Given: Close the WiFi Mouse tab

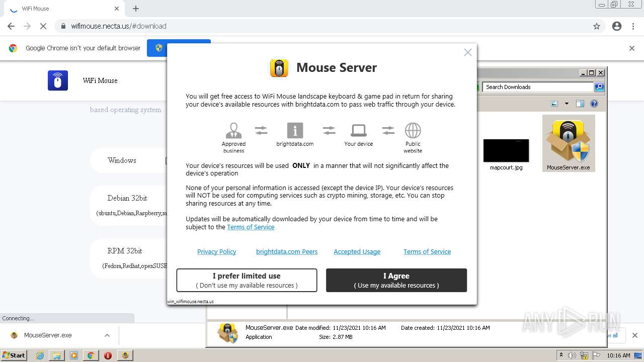Looking at the screenshot, I should pyautogui.click(x=117, y=9).
